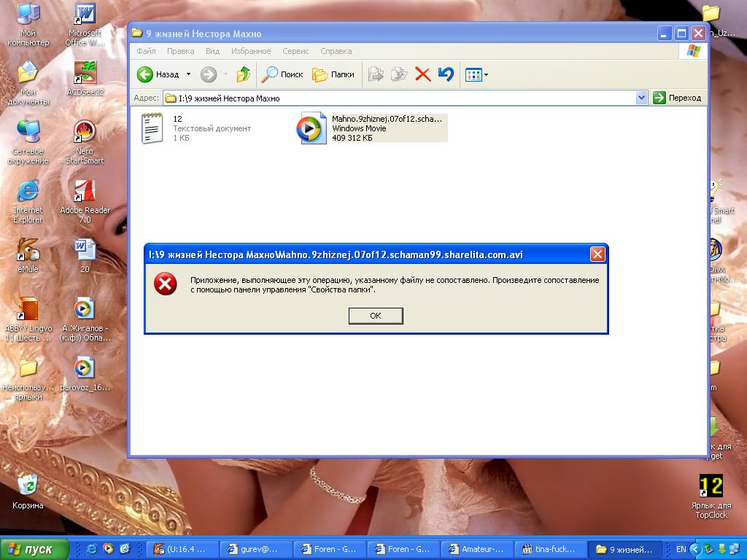This screenshot has width=747, height=560.
Task: Click the EN language indicator in taskbar
Action: [x=681, y=549]
